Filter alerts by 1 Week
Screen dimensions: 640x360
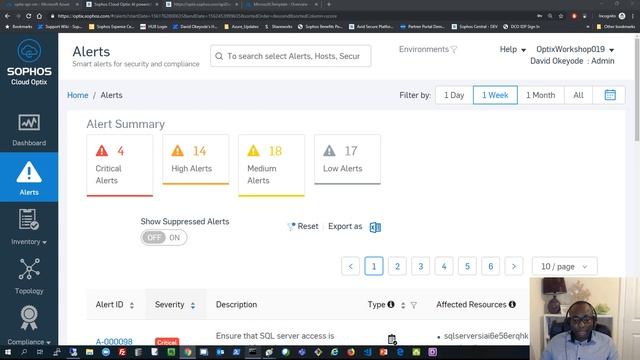tap(495, 95)
